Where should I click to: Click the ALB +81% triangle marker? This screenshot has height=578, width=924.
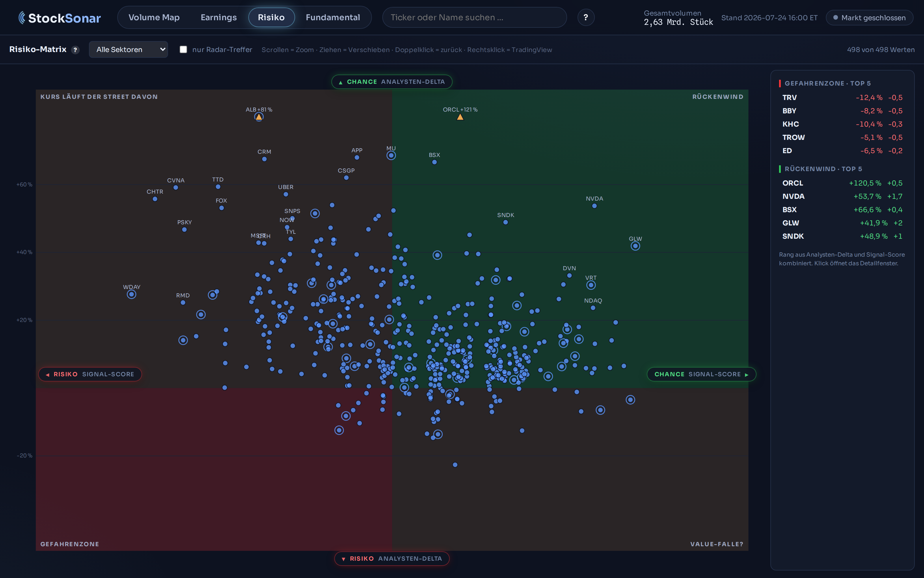point(259,117)
